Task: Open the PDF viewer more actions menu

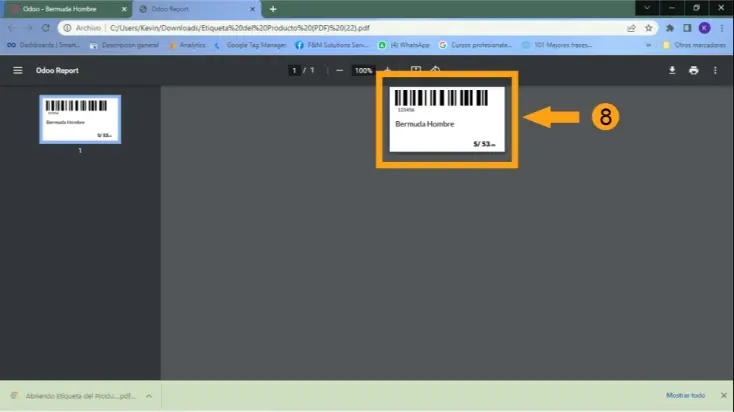Action: (715, 71)
